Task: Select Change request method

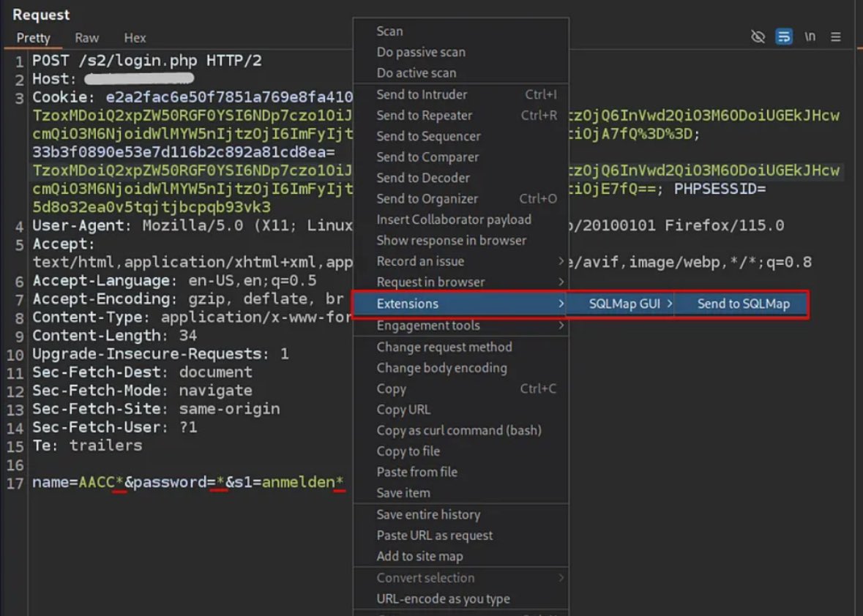Action: 460,348
